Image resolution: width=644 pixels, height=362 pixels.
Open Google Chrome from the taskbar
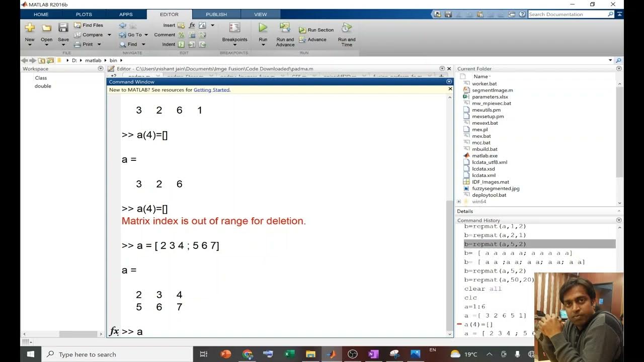pyautogui.click(x=247, y=354)
